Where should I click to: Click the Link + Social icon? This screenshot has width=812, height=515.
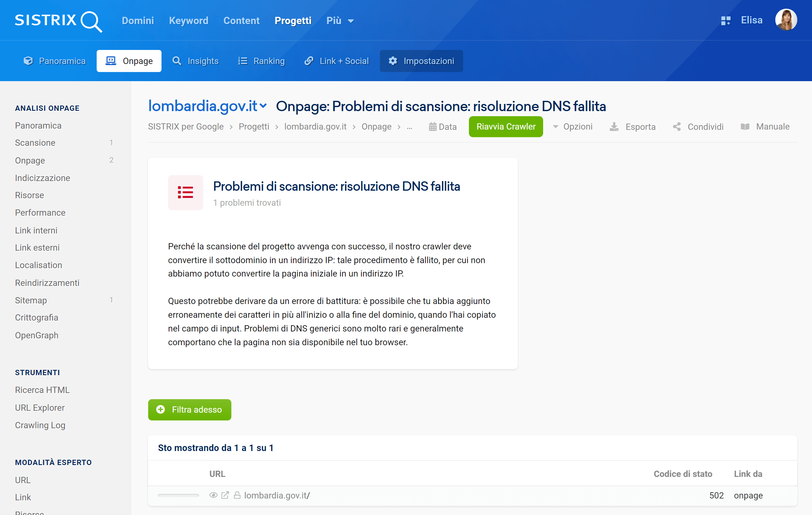308,61
